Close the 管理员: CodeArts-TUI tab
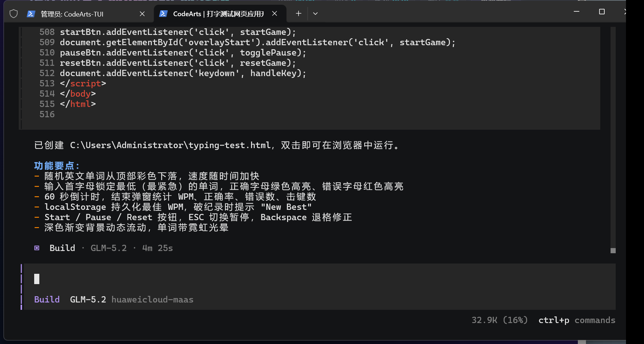 click(142, 14)
